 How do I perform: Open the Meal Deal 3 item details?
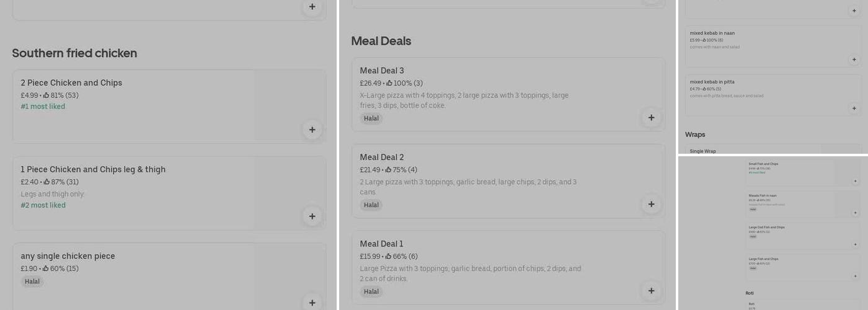[382, 71]
